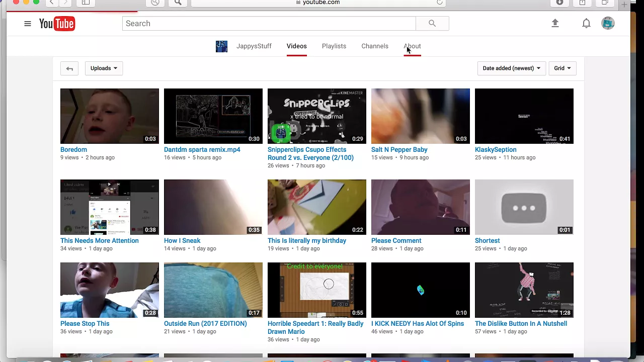Image resolution: width=644 pixels, height=362 pixels.
Task: Open the Grid view dropdown
Action: [562, 68]
